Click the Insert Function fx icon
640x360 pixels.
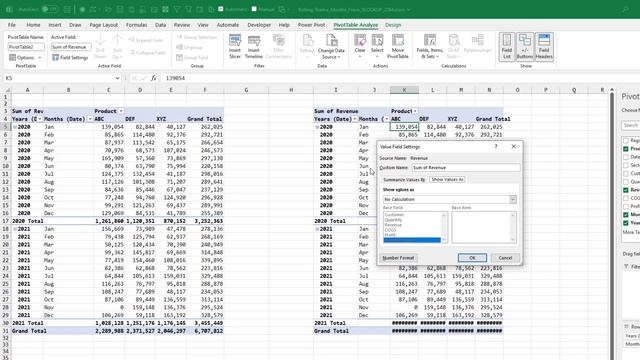pyautogui.click(x=153, y=78)
